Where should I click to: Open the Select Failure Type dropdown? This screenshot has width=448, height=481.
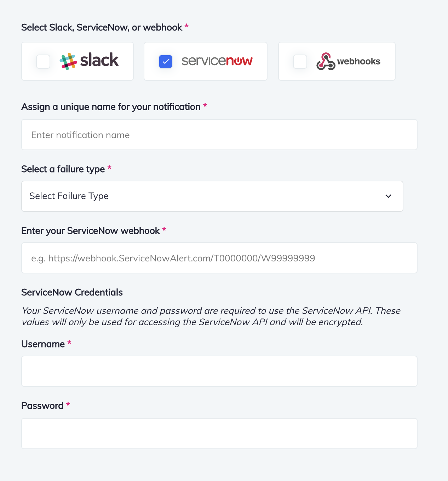tap(212, 196)
